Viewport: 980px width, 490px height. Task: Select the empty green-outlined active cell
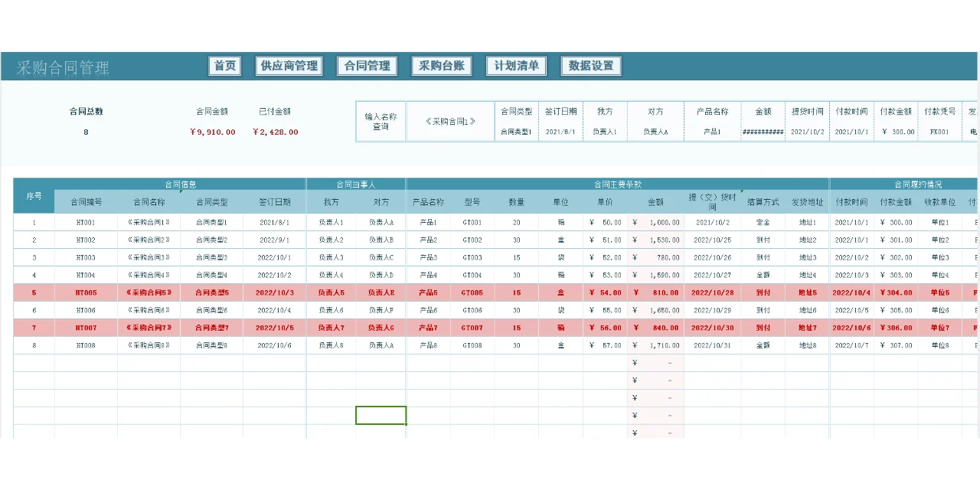(x=381, y=415)
